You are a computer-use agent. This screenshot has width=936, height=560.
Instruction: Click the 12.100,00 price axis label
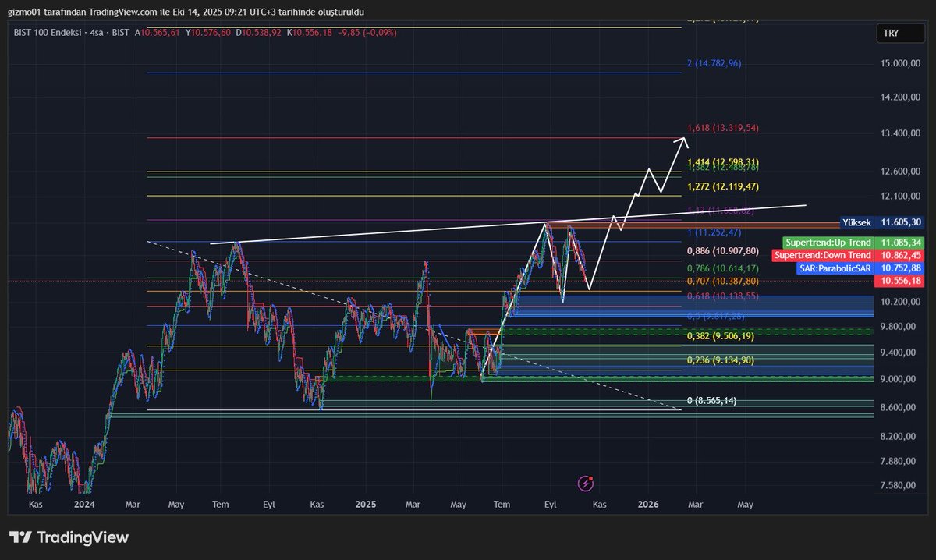click(900, 196)
